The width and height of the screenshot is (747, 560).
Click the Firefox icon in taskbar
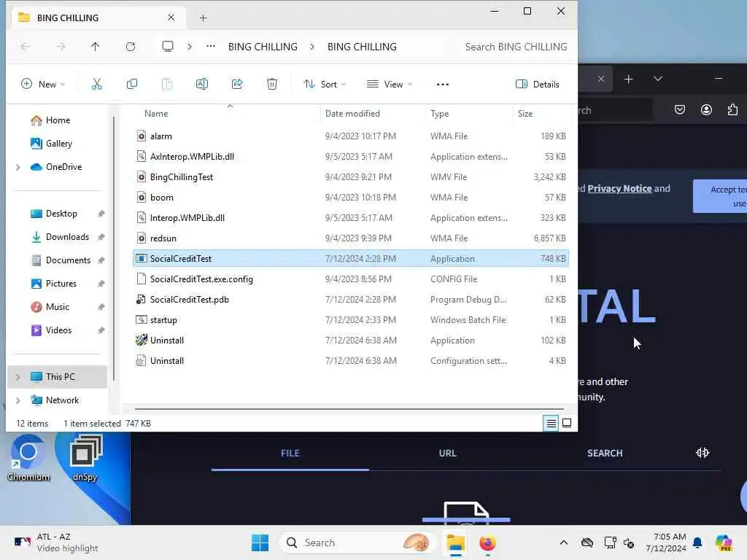click(x=487, y=542)
